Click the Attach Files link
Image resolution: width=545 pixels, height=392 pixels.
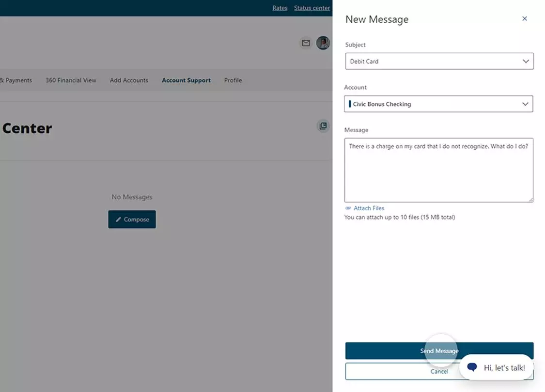[x=368, y=208]
